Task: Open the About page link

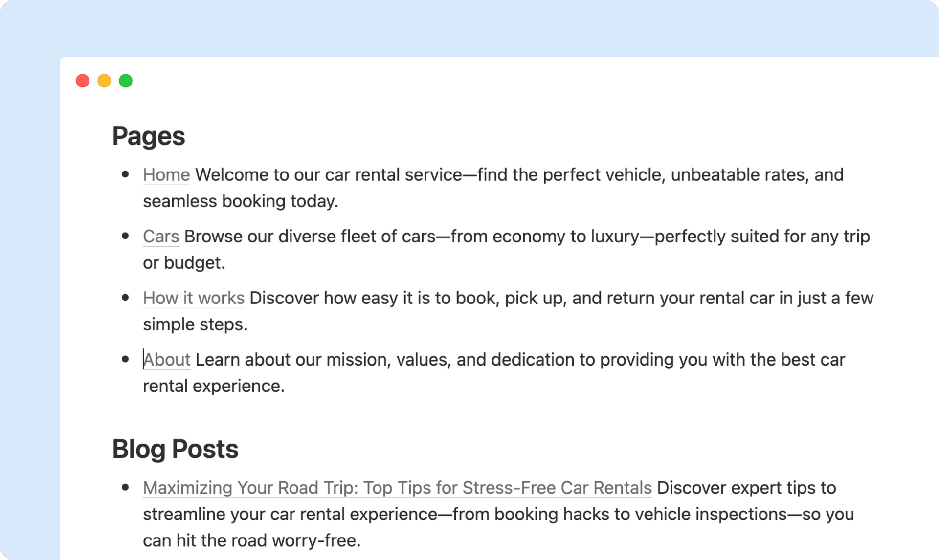Action: pyautogui.click(x=167, y=360)
